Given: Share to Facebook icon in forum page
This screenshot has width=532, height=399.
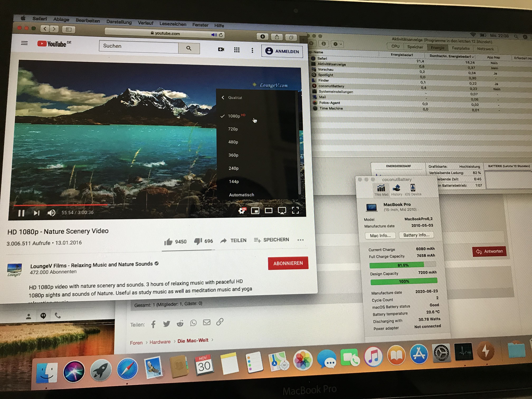Looking at the screenshot, I should click(x=153, y=324).
